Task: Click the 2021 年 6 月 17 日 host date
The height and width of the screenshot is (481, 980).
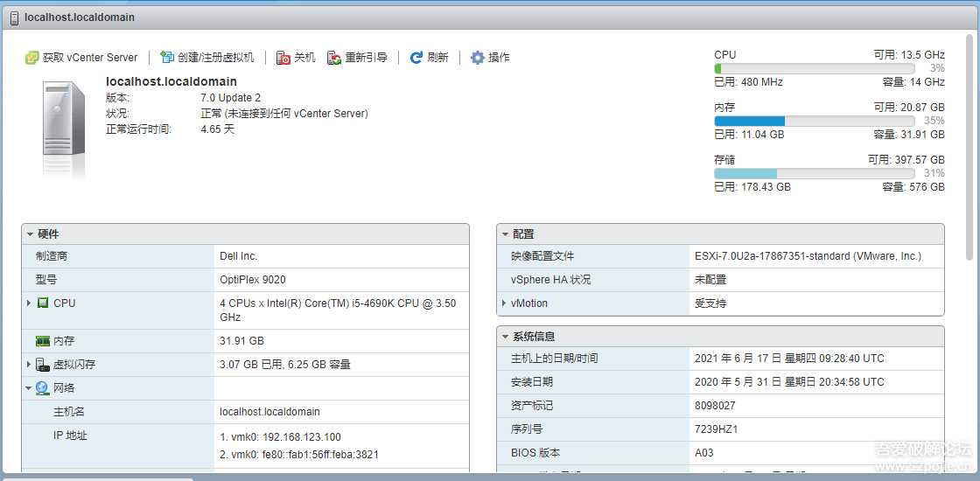Action: (789, 359)
